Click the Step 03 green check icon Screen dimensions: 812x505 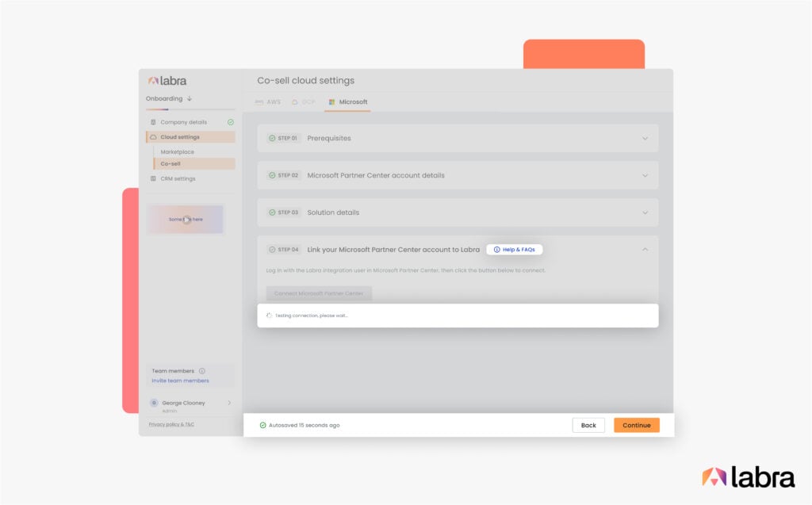click(x=272, y=212)
